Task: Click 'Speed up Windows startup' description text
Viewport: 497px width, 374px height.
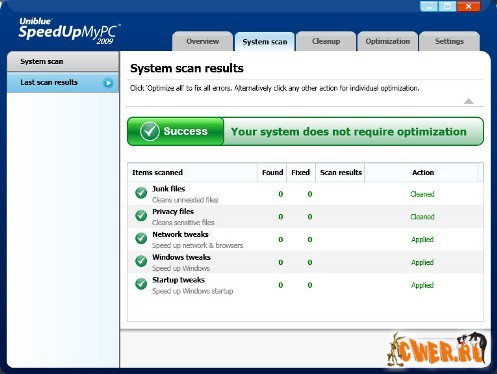Action: (x=193, y=291)
